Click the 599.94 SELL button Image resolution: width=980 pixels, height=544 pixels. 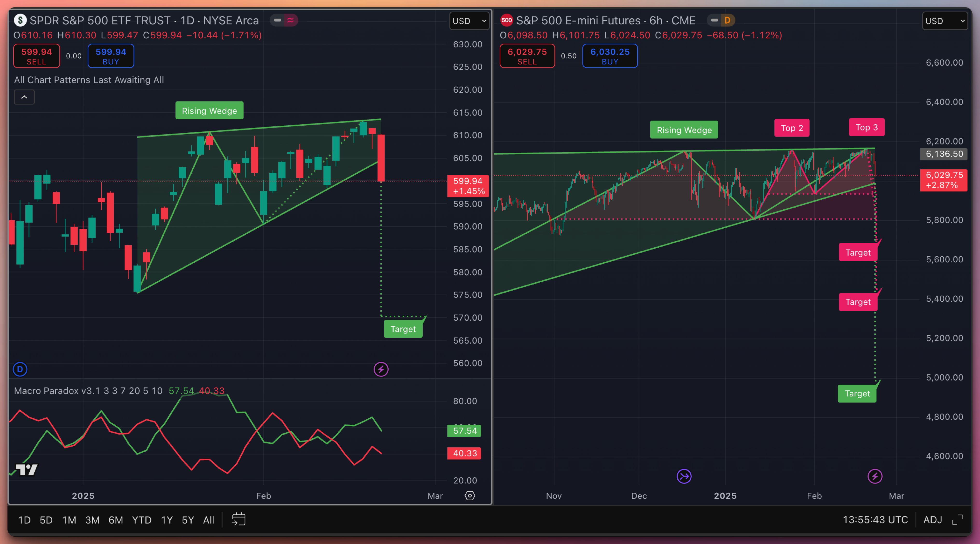point(36,56)
